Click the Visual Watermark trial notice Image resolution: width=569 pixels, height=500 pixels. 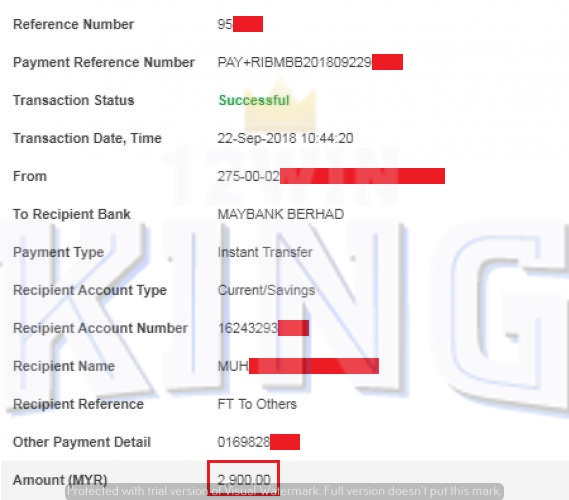coord(284,491)
